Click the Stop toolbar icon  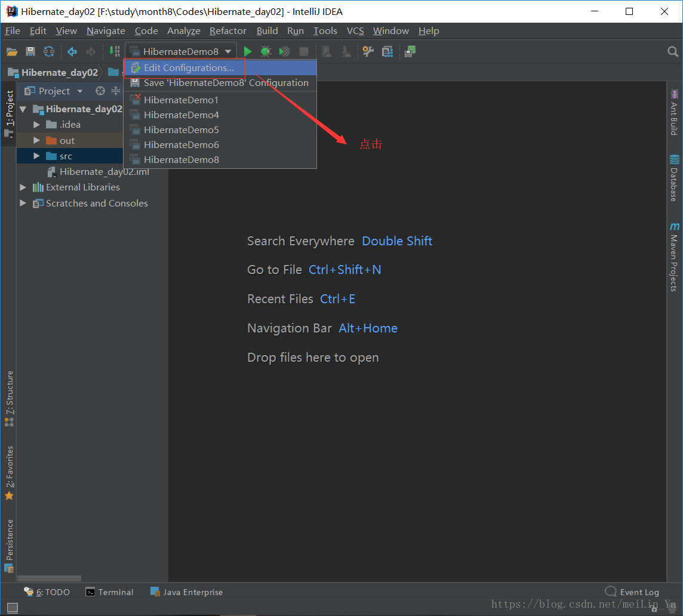pos(304,51)
